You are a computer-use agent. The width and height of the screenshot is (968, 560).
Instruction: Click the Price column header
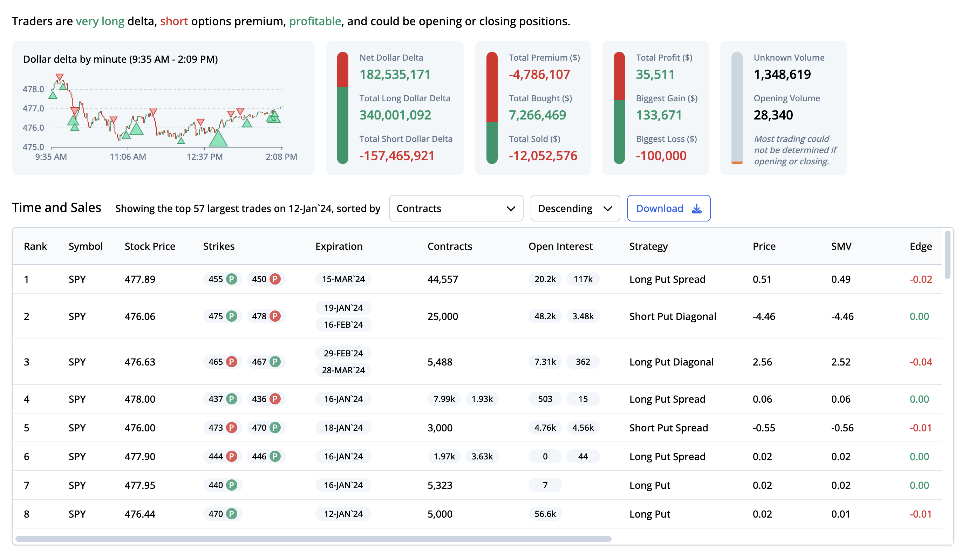(764, 246)
